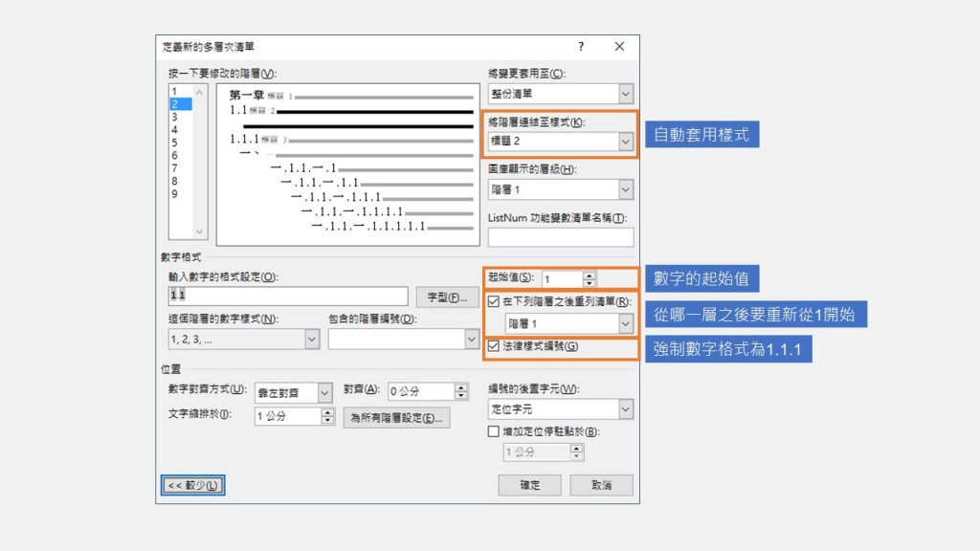
Task: Select level 2 in the level list
Action: [180, 104]
